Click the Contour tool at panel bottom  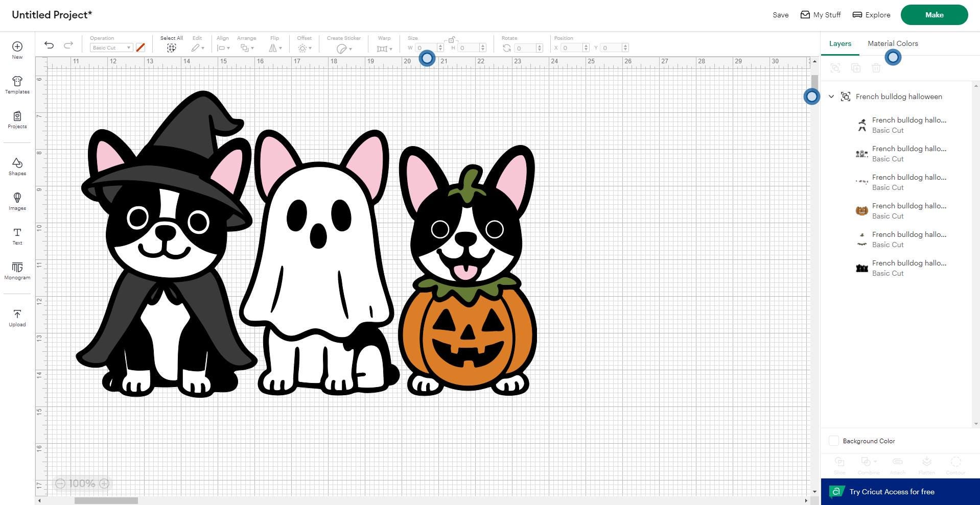click(x=955, y=465)
